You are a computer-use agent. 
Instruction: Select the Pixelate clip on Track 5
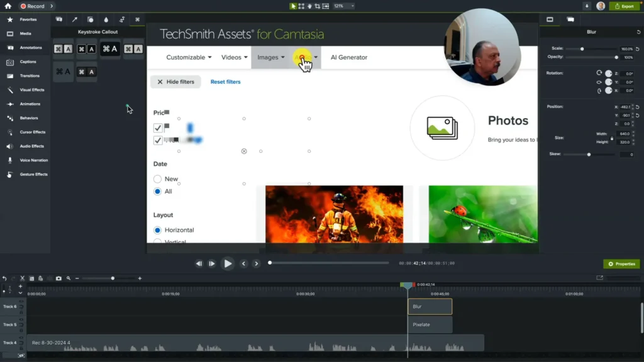coord(430,325)
